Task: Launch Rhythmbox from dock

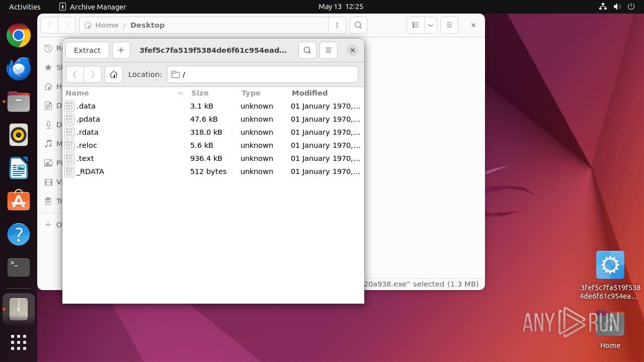Action: [19, 135]
